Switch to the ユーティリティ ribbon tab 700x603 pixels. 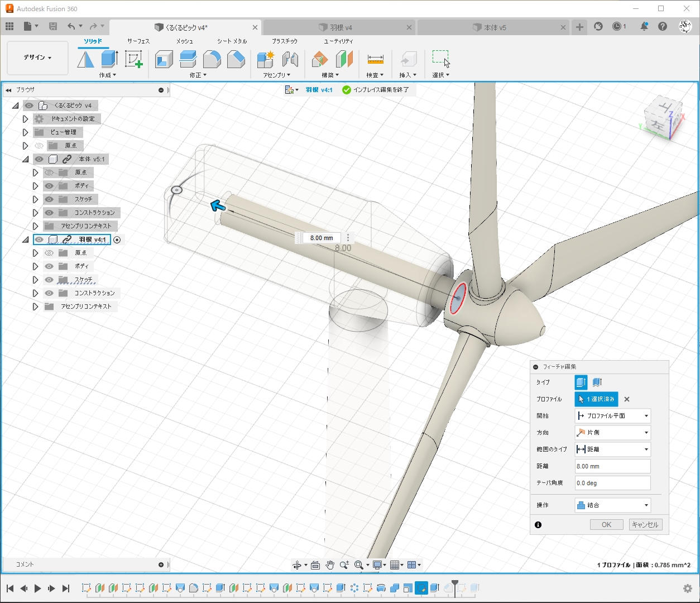tap(339, 41)
